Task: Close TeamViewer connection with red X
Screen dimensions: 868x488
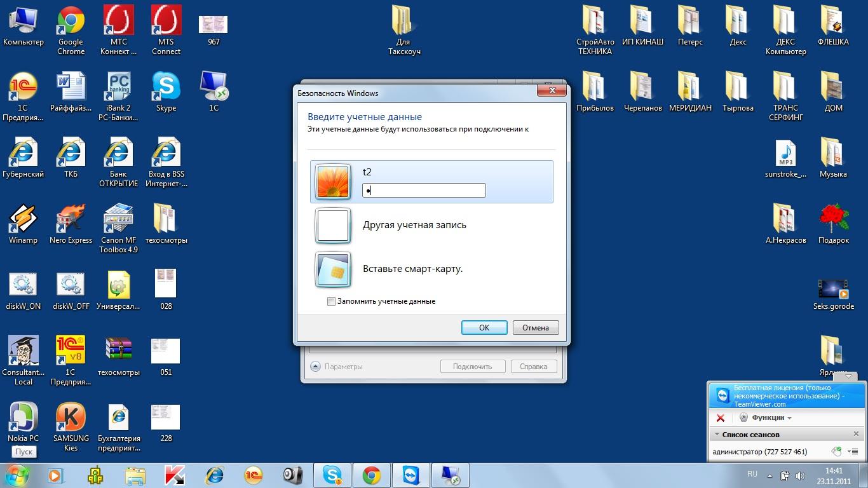Action: click(x=721, y=417)
